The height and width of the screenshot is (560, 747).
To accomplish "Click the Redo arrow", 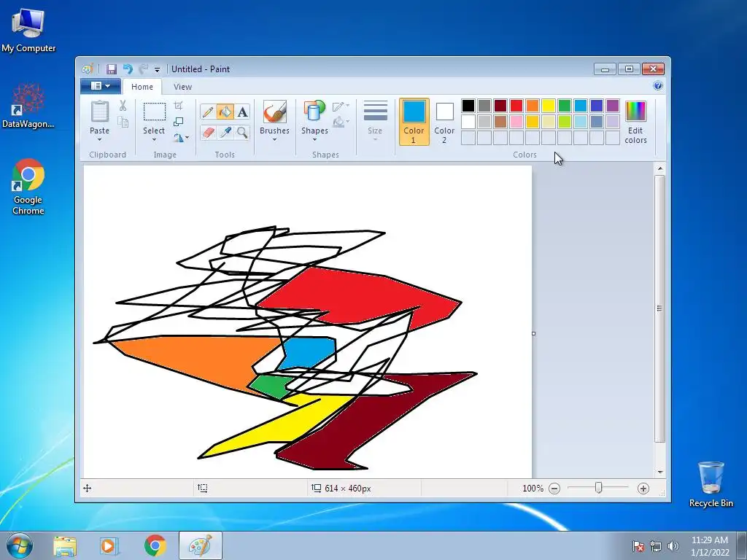I will click(143, 69).
